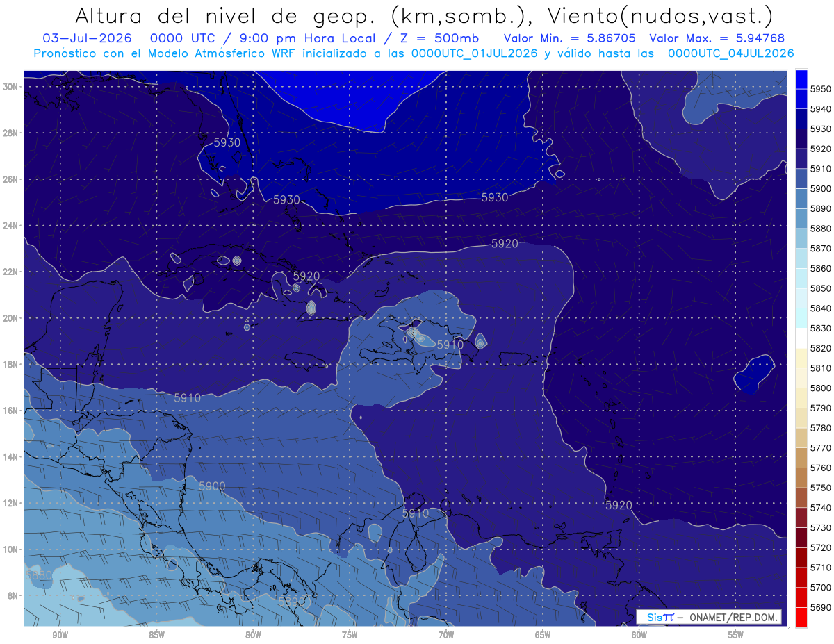The width and height of the screenshot is (834, 644).
Task: Click the 'ONAMET/REP.DOM.' logo box
Action: click(709, 617)
